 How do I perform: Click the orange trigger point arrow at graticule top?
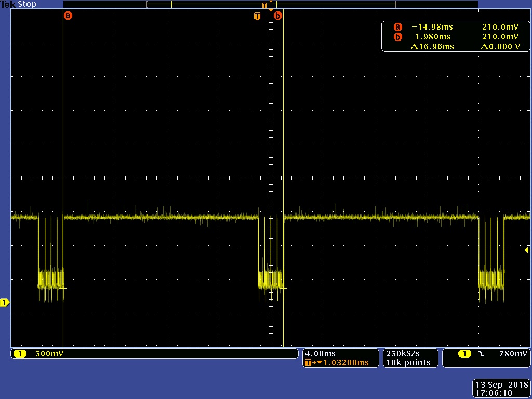click(271, 10)
